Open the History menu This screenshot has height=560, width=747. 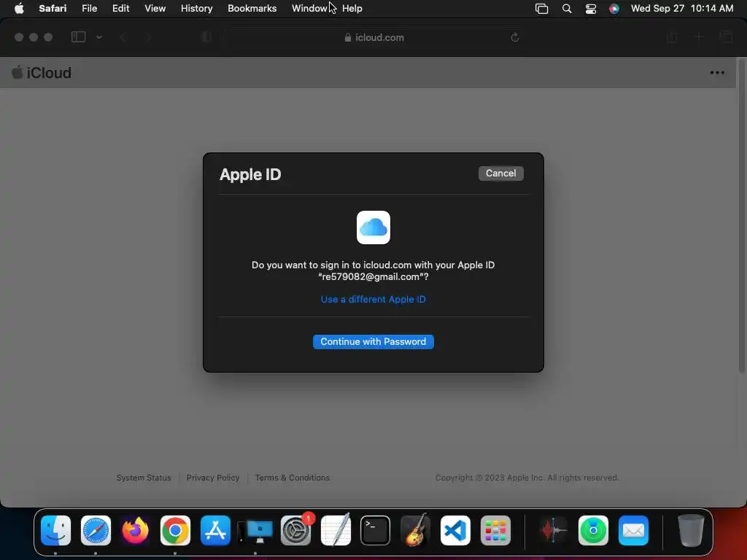pyautogui.click(x=196, y=9)
